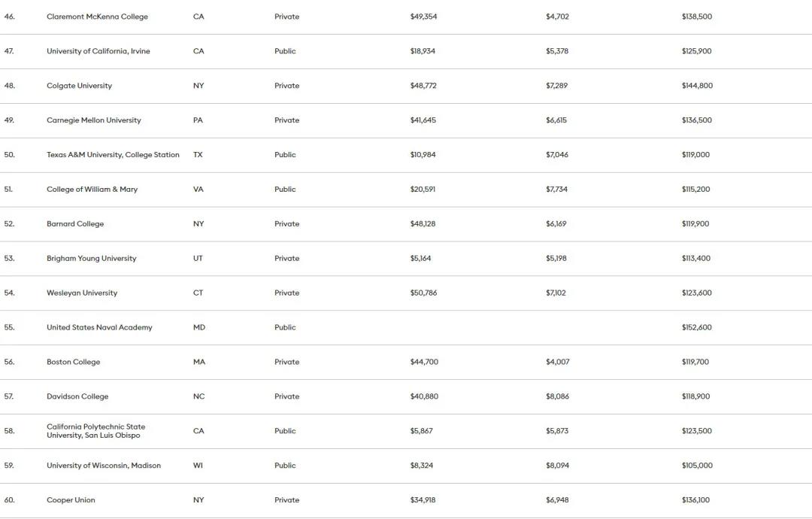Screen dimensions: 812x519
Task: Open the Boston College entry
Action: 74,362
